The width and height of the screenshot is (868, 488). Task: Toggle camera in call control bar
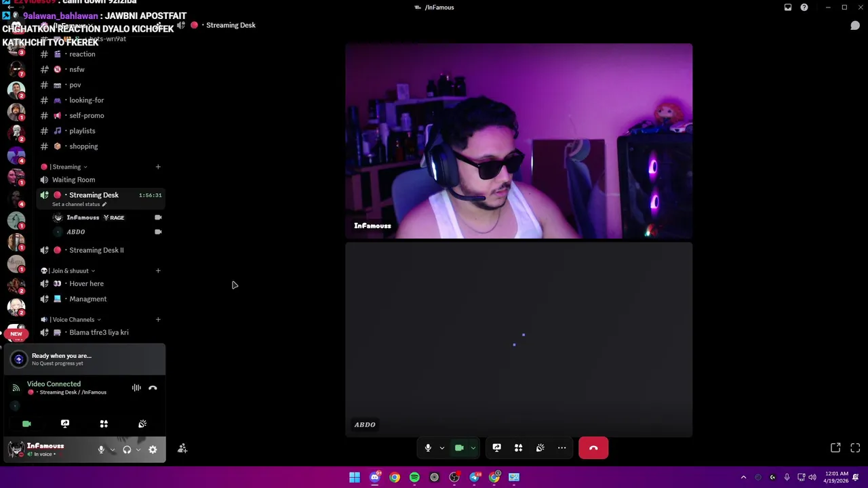(x=459, y=448)
